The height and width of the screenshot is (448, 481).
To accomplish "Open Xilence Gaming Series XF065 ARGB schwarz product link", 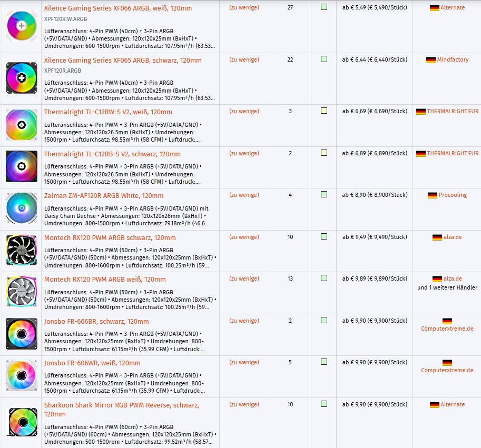I will [123, 61].
